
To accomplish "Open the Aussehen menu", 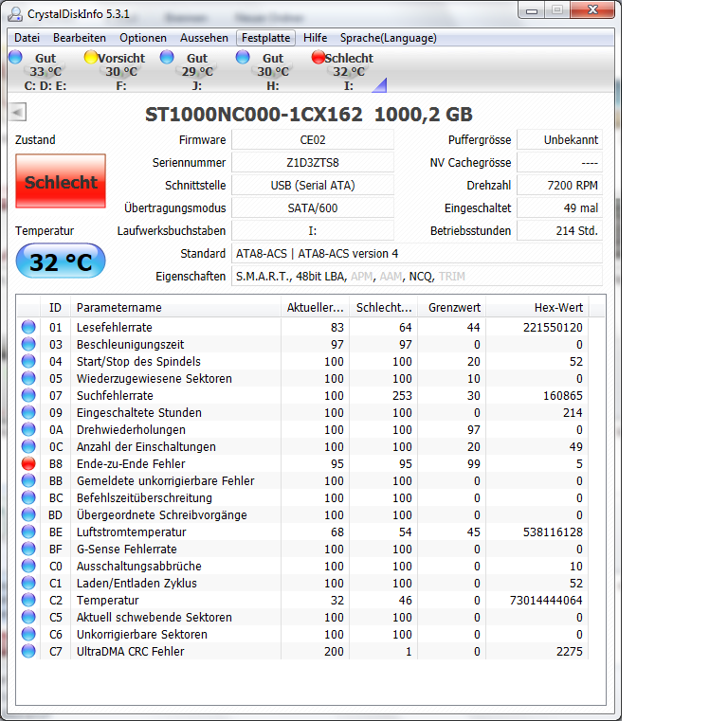I will pyautogui.click(x=204, y=38).
